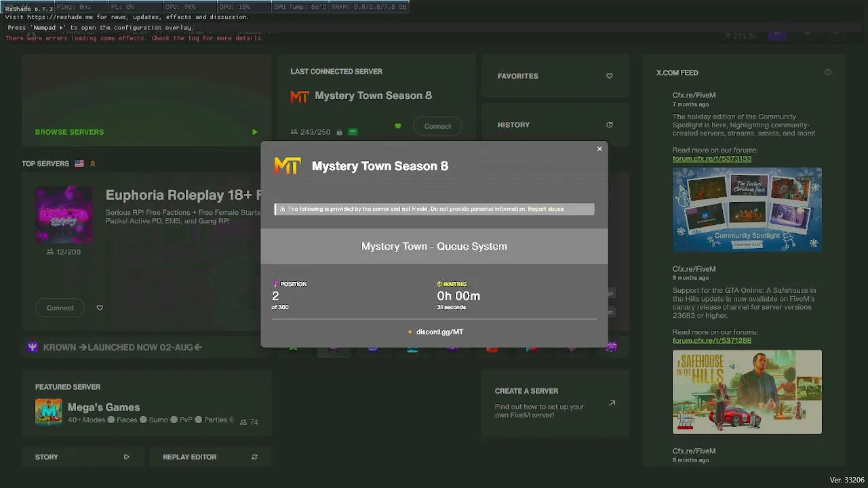Unfavorite Mystery Town with the green heart
Image resolution: width=868 pixels, height=488 pixels.
coord(397,126)
